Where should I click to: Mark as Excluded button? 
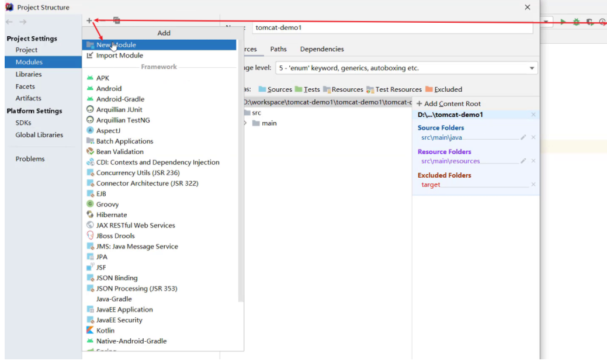pyautogui.click(x=444, y=89)
